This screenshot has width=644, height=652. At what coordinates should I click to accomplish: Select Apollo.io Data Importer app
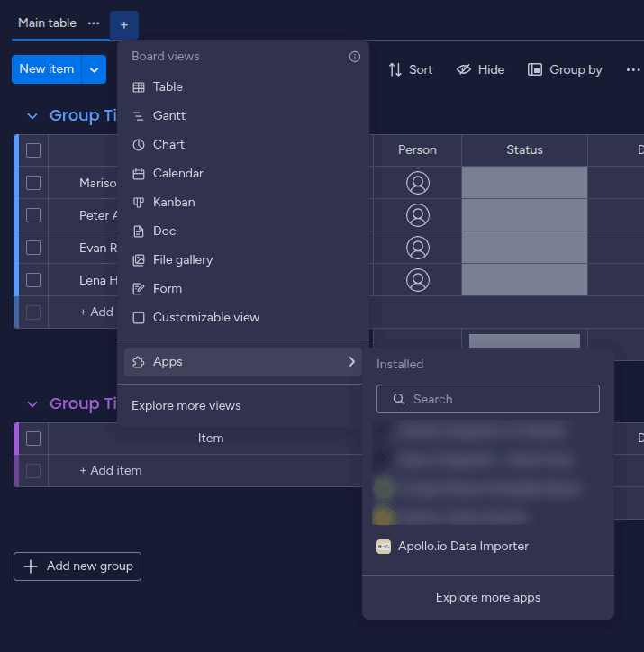[463, 546]
